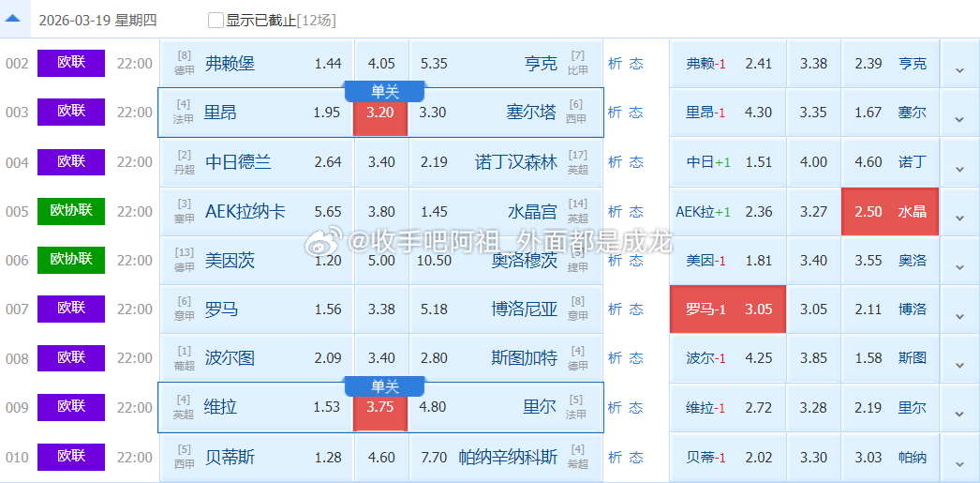Open 态 status for 里昂 match
Screen dimensions: 980x483
[635, 113]
